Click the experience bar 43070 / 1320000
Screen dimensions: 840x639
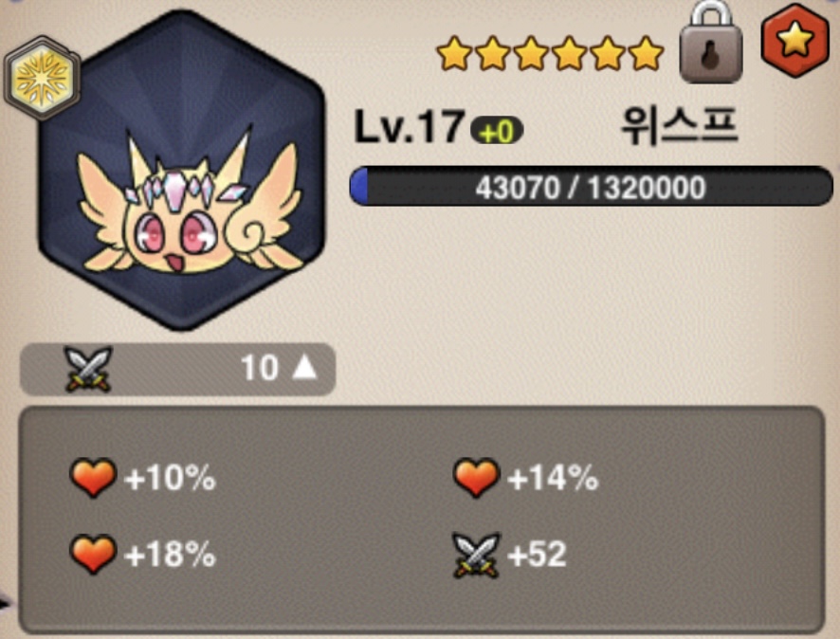(x=591, y=187)
